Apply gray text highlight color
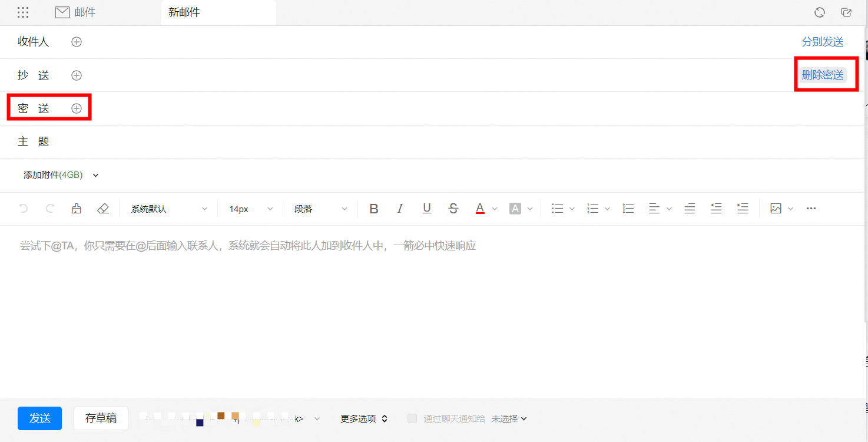Viewport: 868px width, 442px height. point(515,209)
